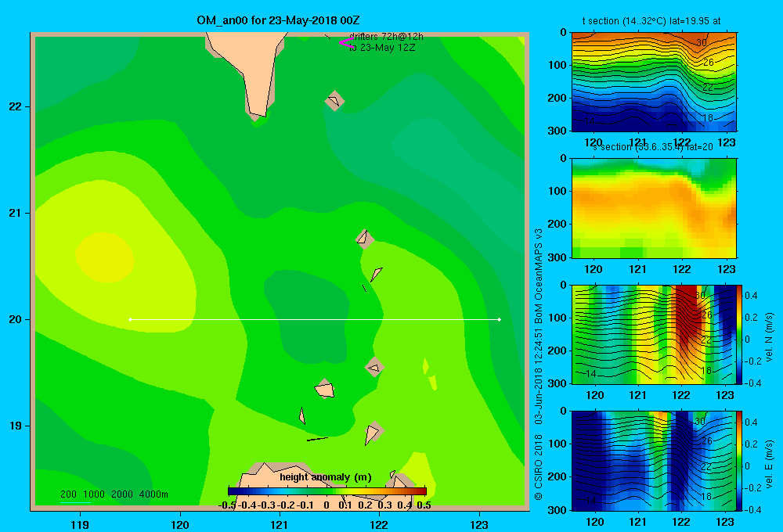Click the "s section" salinity plot title

coord(653,147)
